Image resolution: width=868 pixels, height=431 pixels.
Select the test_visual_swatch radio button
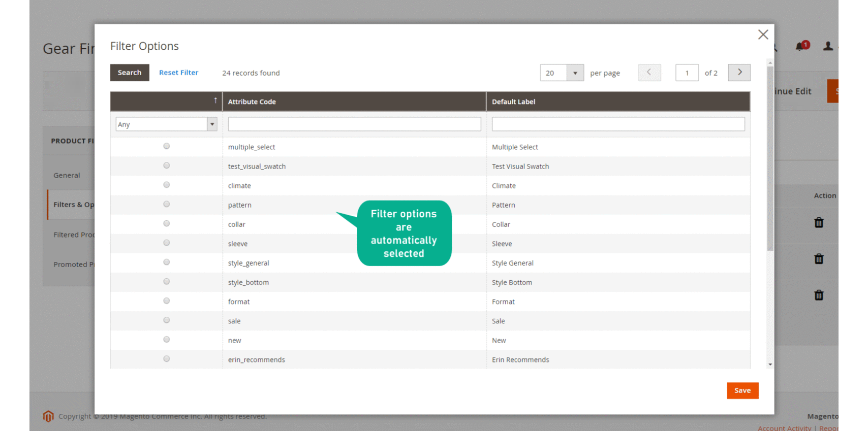tap(166, 165)
